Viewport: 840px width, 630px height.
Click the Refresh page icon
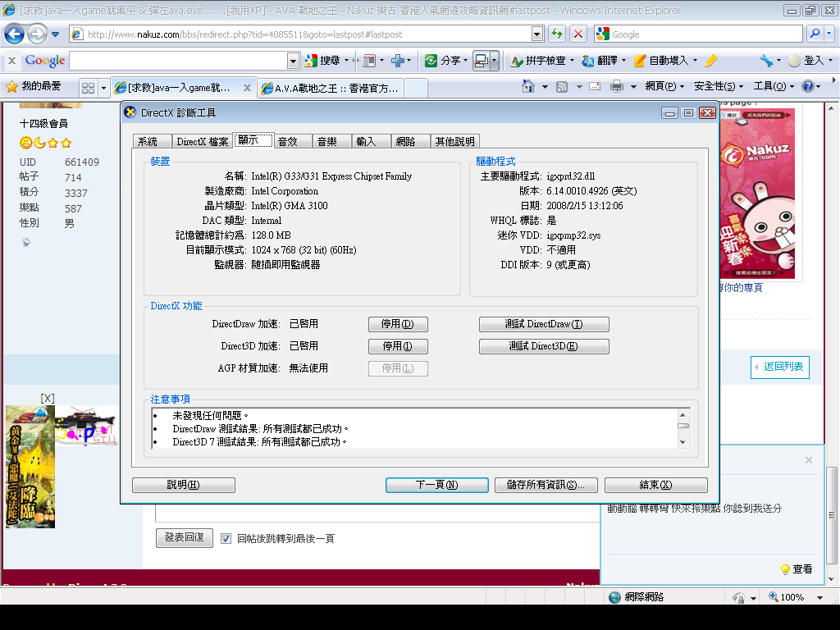point(557,34)
